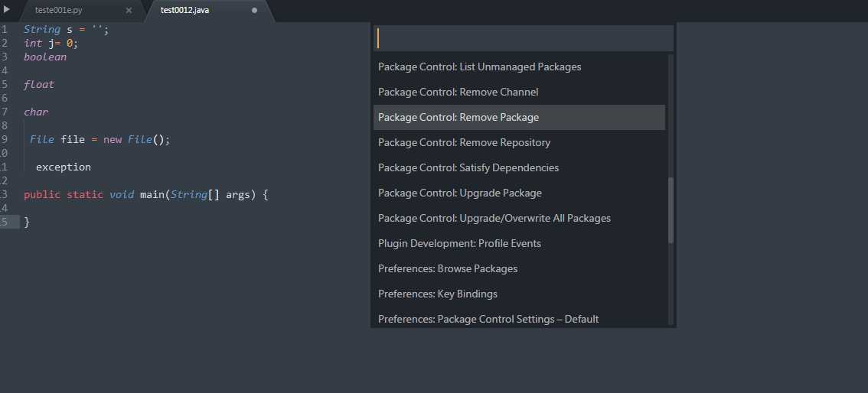Click the command palette search field
Screen dimensions: 868x393
[x=524, y=38]
